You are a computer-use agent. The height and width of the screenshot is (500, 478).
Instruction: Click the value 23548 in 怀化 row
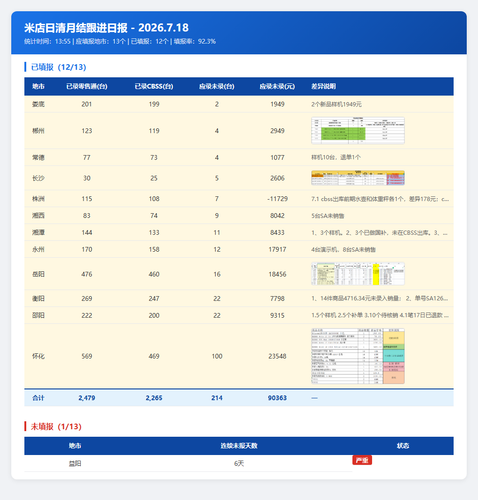pyautogui.click(x=277, y=356)
